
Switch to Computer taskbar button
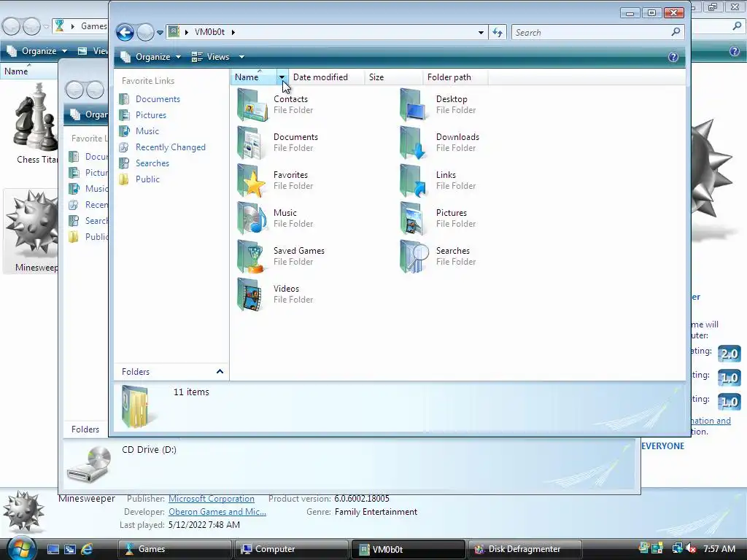[x=292, y=549]
